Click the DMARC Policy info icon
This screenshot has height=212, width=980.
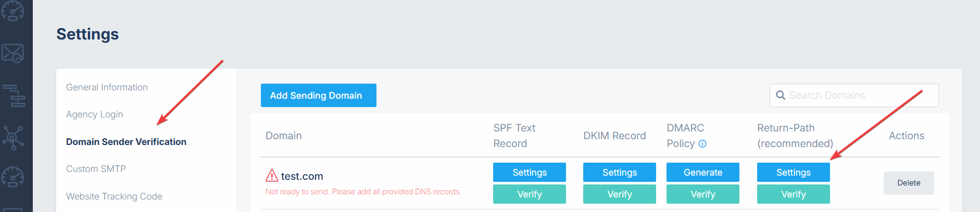[x=702, y=144]
